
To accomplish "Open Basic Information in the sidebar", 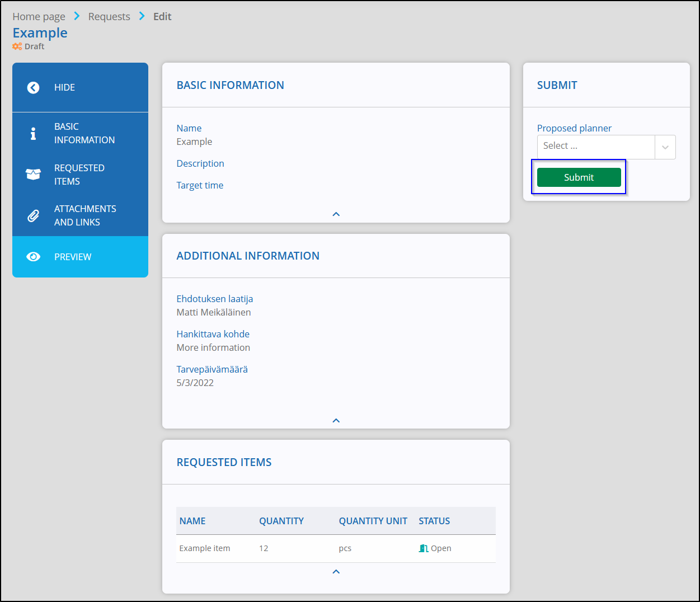I will tap(81, 133).
